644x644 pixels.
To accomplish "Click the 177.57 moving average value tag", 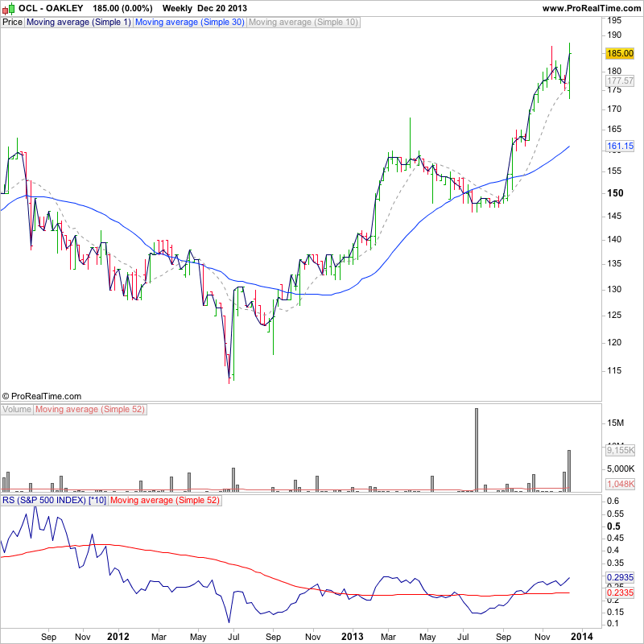I will (x=620, y=81).
